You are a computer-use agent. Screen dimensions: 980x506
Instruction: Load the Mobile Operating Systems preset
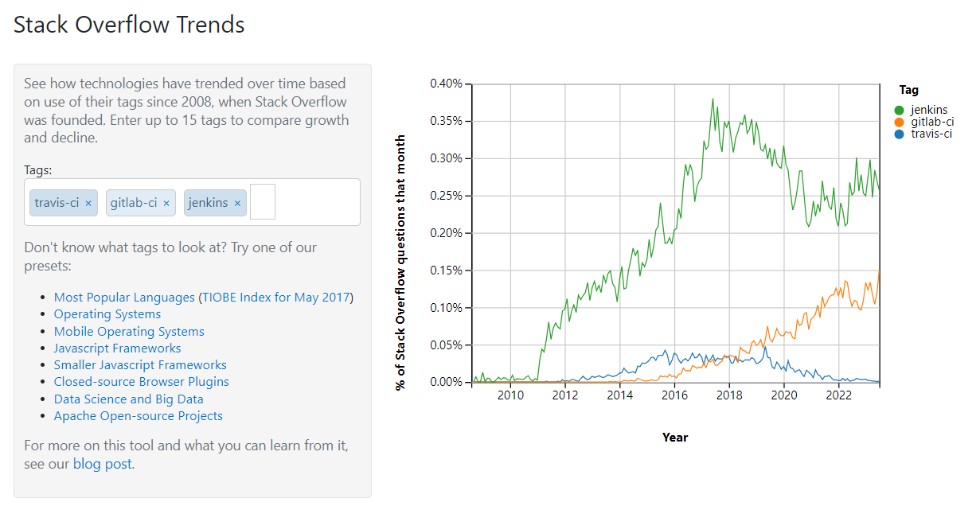click(129, 331)
